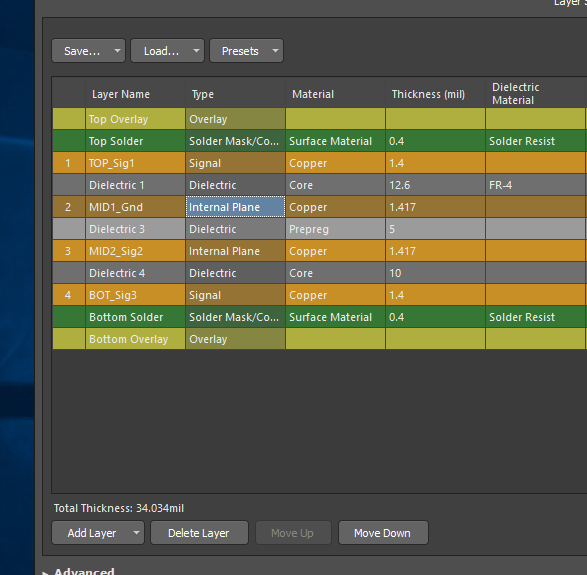Click the 12.6 thickness of Dielectric 1
This screenshot has width=587, height=575.
[435, 185]
